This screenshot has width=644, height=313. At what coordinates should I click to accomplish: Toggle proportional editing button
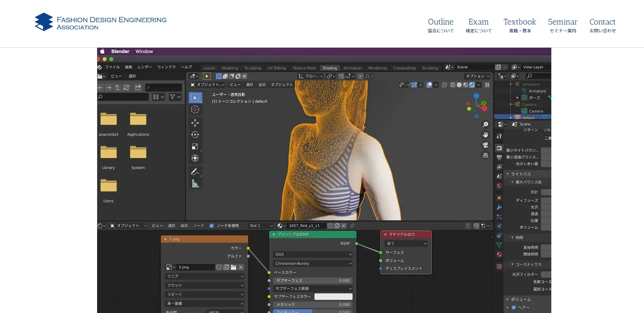click(x=360, y=76)
